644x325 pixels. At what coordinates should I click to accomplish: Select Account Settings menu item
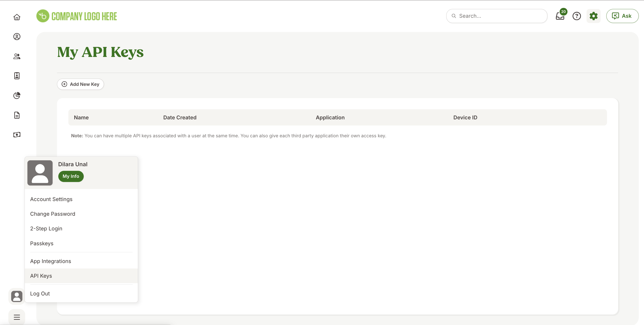(51, 199)
